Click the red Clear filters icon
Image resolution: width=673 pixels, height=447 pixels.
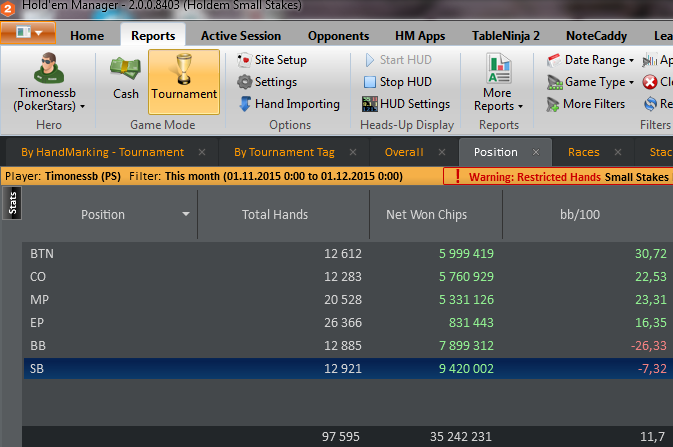(x=650, y=82)
